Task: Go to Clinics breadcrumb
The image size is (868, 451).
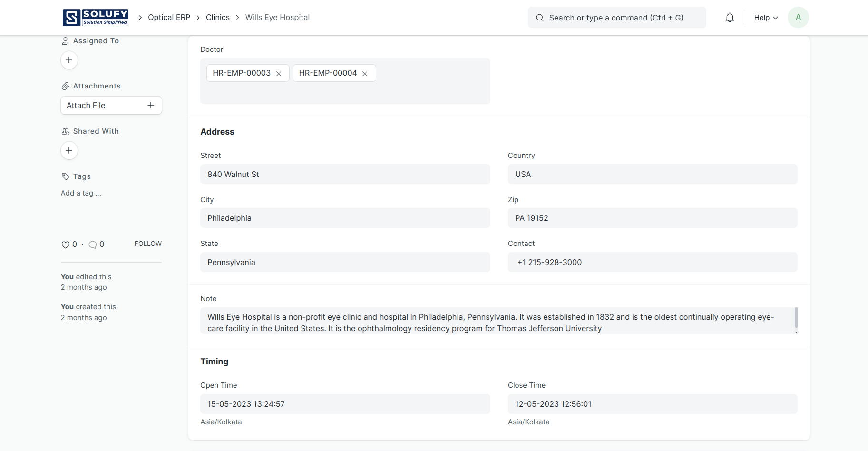Action: tap(218, 18)
